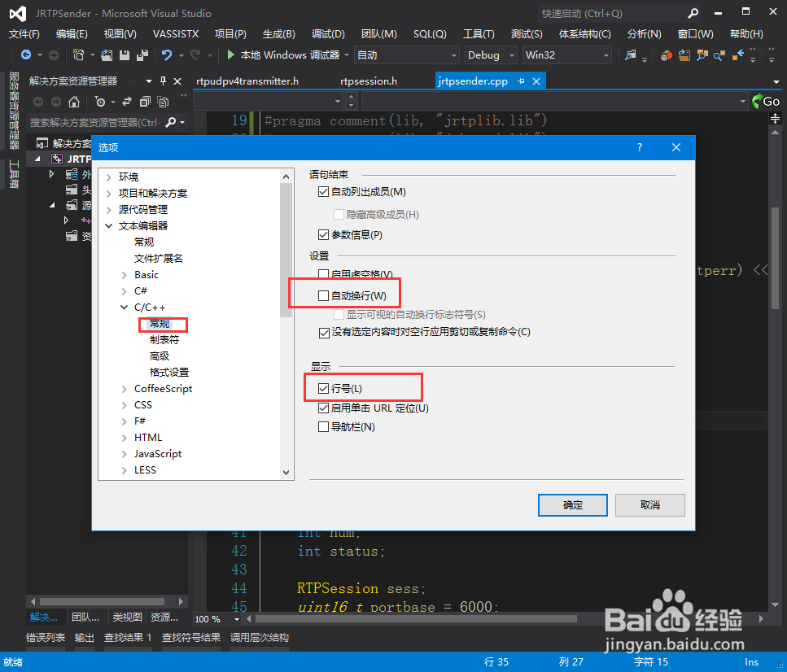Click the 确定 button in the dialog
787x672 pixels.
click(x=572, y=504)
